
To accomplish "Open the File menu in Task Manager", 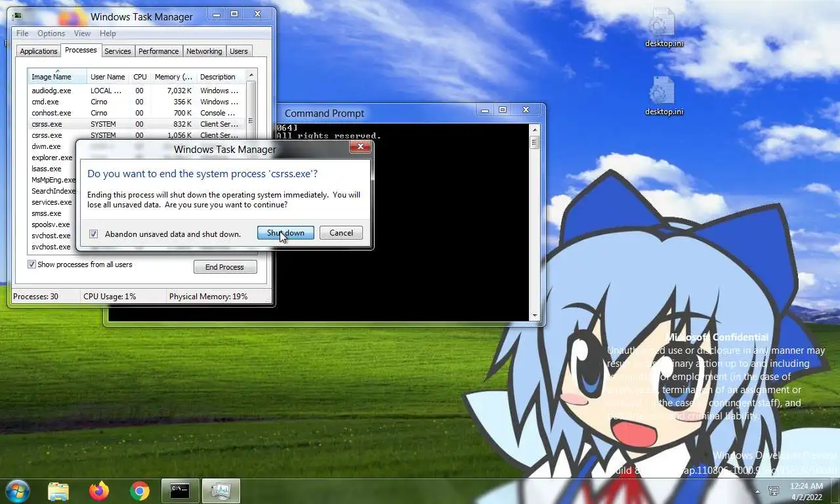I will [22, 33].
